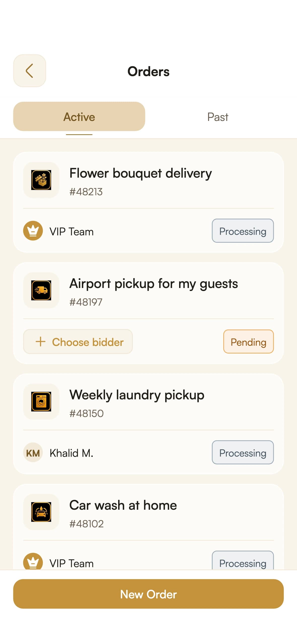Open Car wash at home order

(123, 505)
